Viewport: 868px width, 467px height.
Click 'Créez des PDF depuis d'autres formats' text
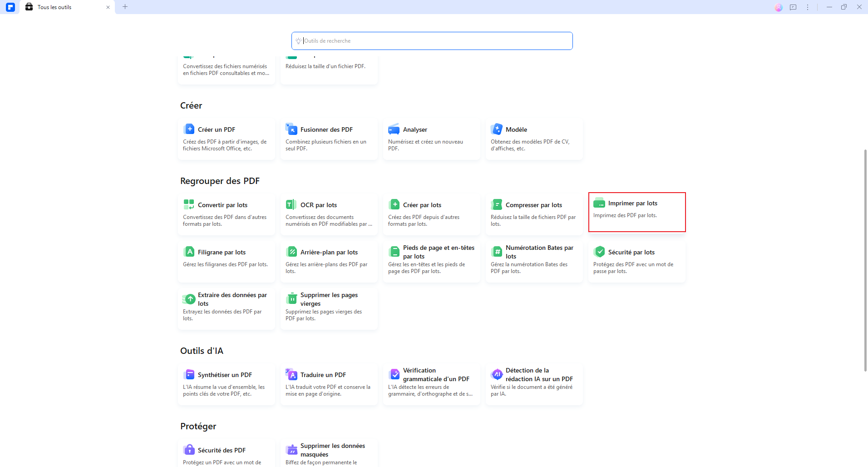tap(424, 220)
